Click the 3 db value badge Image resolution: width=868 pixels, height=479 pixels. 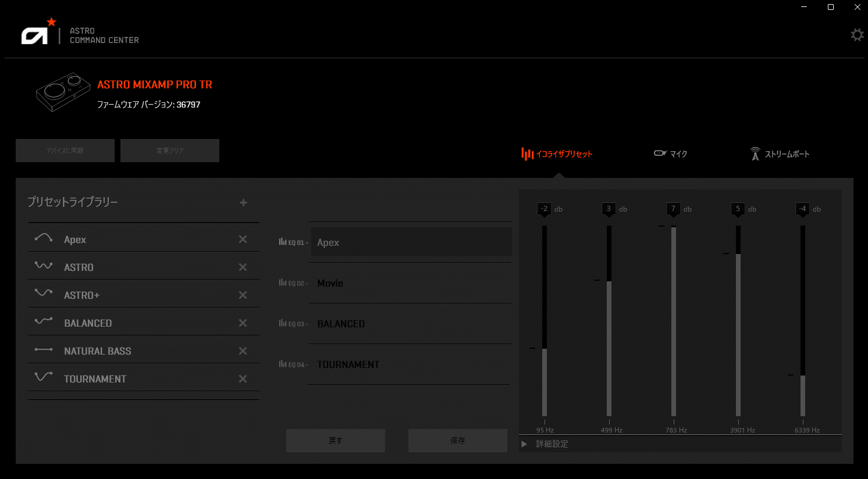click(x=609, y=209)
